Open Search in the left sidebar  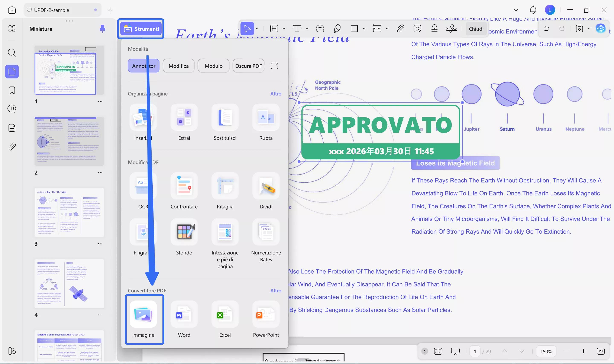click(12, 52)
